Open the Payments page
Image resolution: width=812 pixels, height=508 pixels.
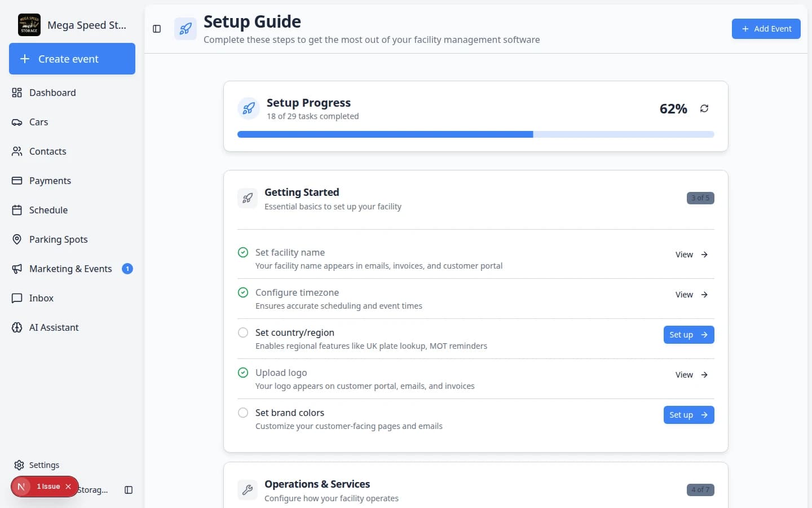[x=72, y=181]
